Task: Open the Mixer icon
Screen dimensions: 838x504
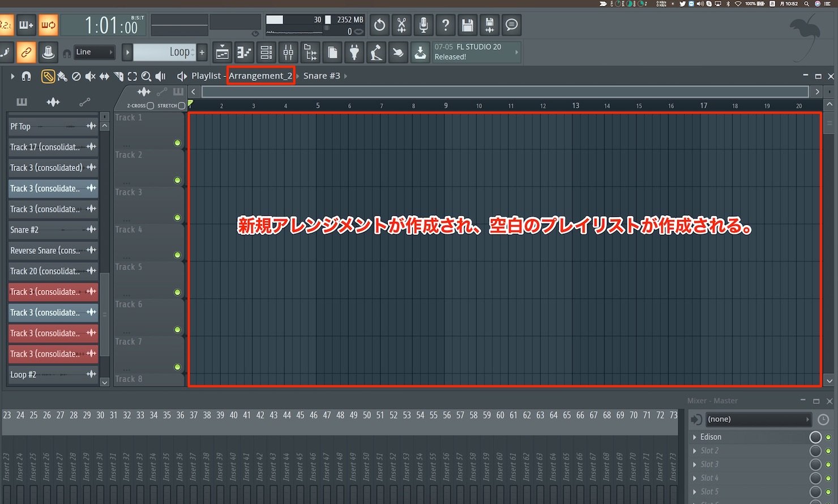Action: coord(288,53)
